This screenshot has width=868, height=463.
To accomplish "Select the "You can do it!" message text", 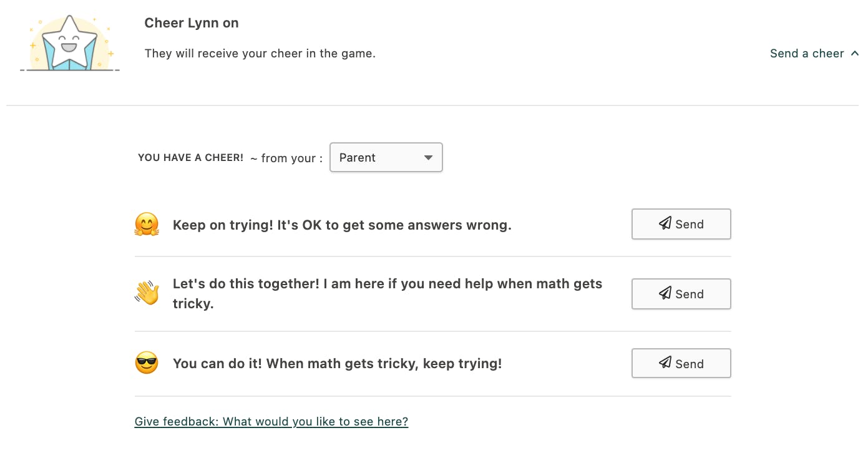I will 337,364.
